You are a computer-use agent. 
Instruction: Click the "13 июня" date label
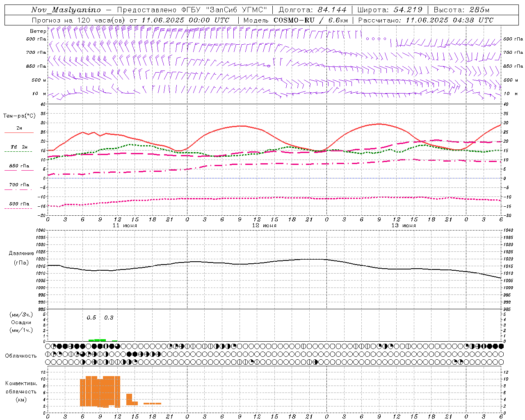[404, 226]
